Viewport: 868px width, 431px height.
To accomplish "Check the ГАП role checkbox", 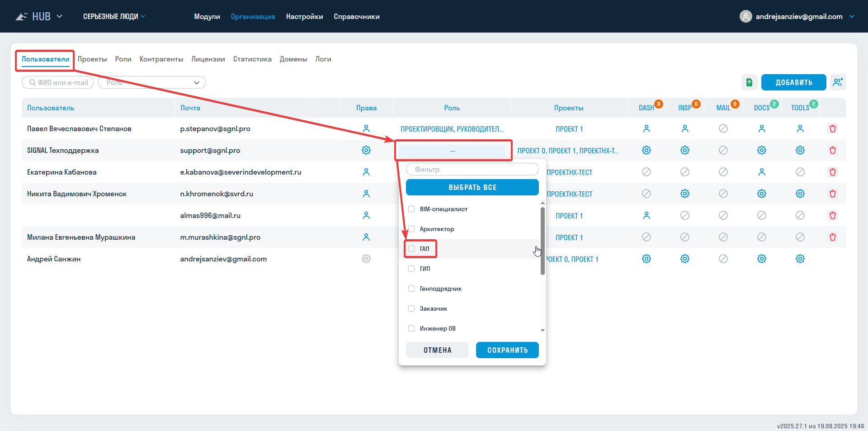I will (411, 249).
